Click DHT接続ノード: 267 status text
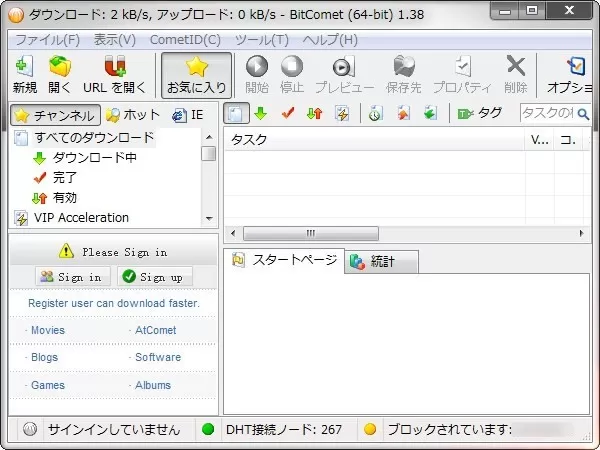The width and height of the screenshot is (600, 450). 284,430
